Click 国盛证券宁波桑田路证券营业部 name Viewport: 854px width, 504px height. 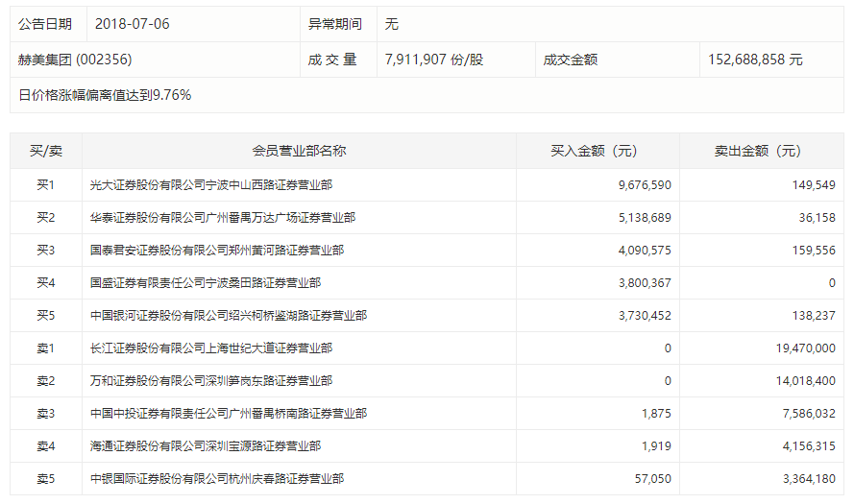tap(206, 283)
